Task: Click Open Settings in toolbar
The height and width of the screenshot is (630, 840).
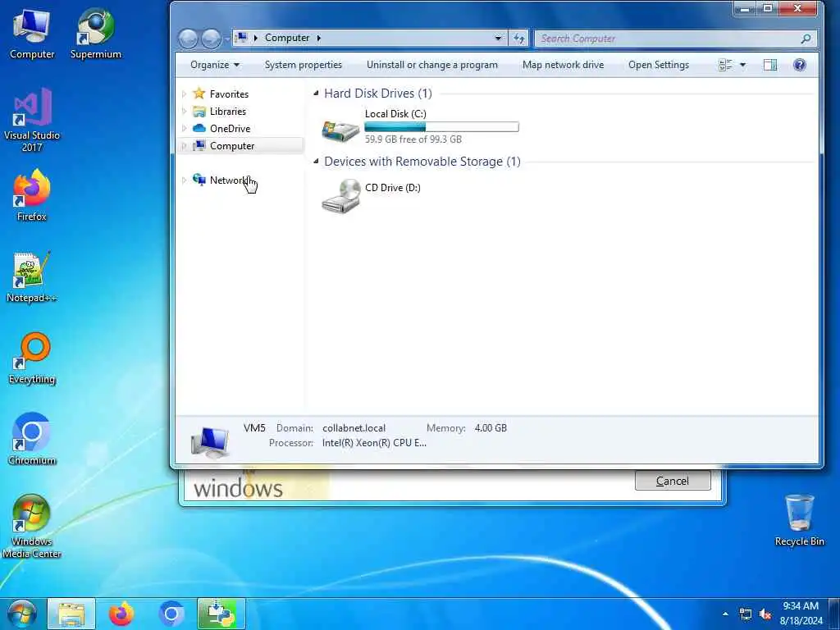Action: pos(659,65)
